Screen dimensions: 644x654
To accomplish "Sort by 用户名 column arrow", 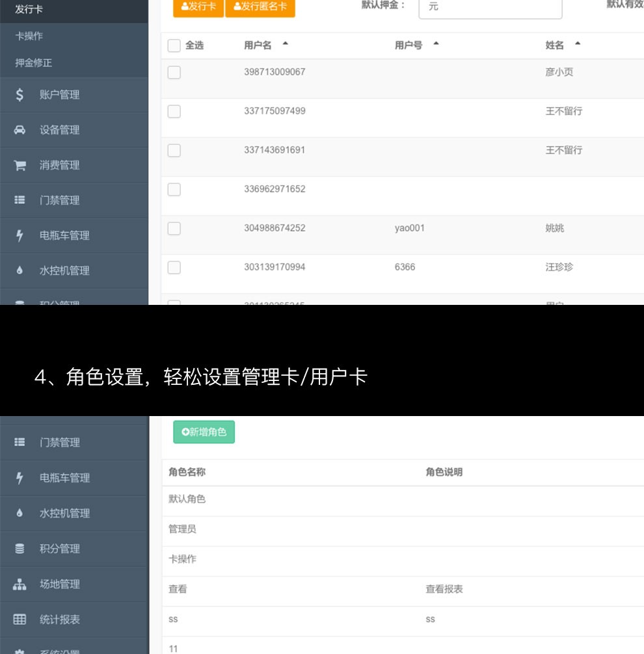I will [x=285, y=44].
